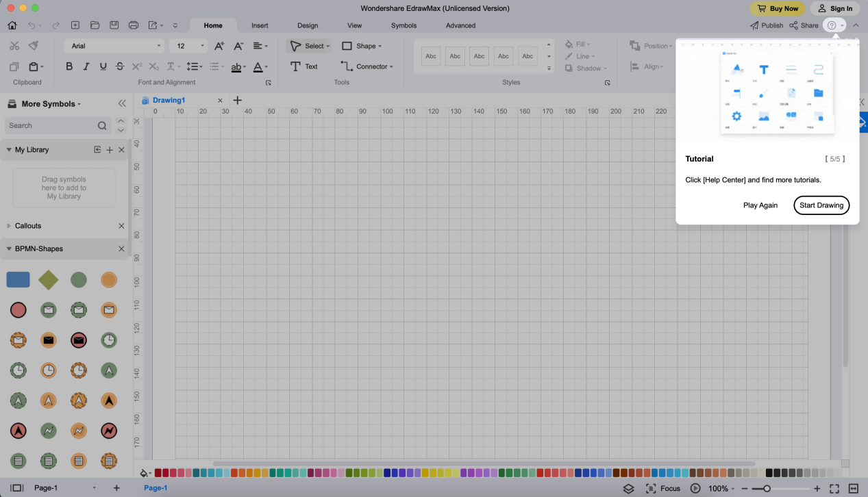Switch to the Advanced tab
Image resolution: width=868 pixels, height=497 pixels.
tap(460, 25)
